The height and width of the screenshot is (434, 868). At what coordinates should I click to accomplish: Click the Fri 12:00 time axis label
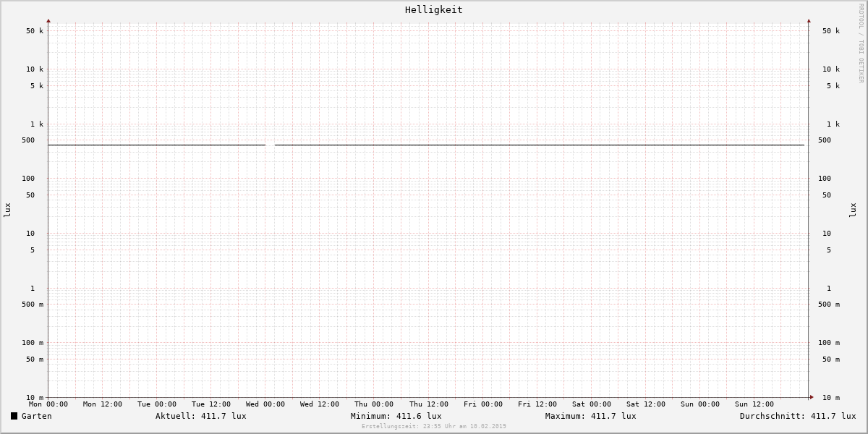[x=537, y=404]
